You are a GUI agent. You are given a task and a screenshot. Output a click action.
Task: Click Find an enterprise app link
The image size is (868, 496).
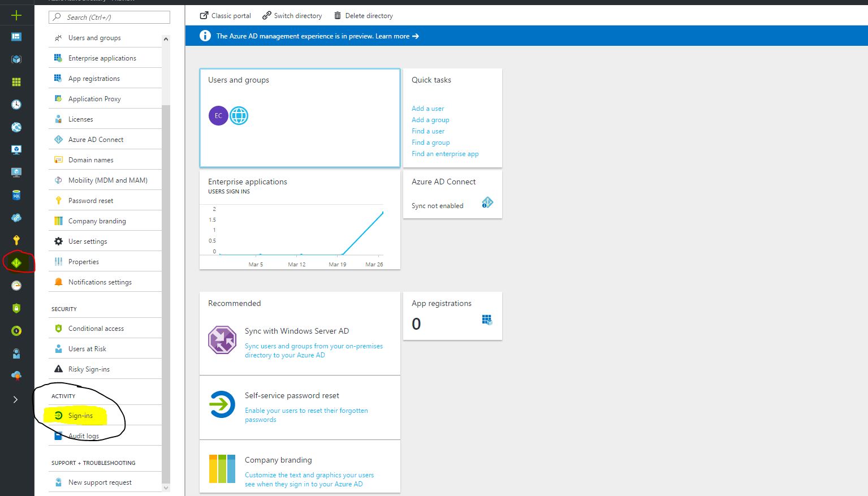coord(445,154)
